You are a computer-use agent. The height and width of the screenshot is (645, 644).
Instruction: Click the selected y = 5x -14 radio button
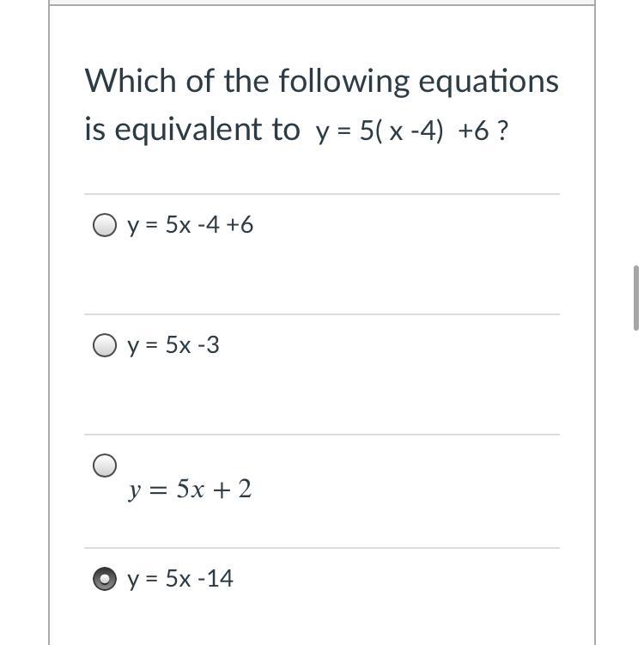(105, 580)
